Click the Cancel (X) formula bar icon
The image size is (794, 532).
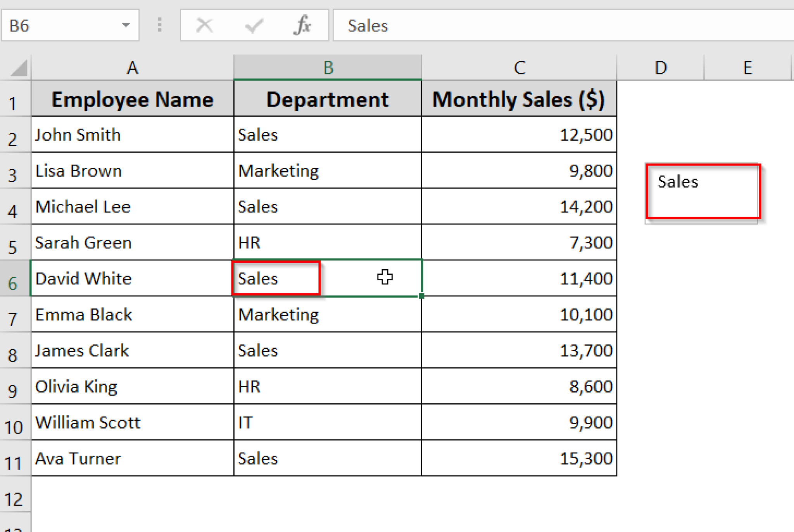point(205,25)
